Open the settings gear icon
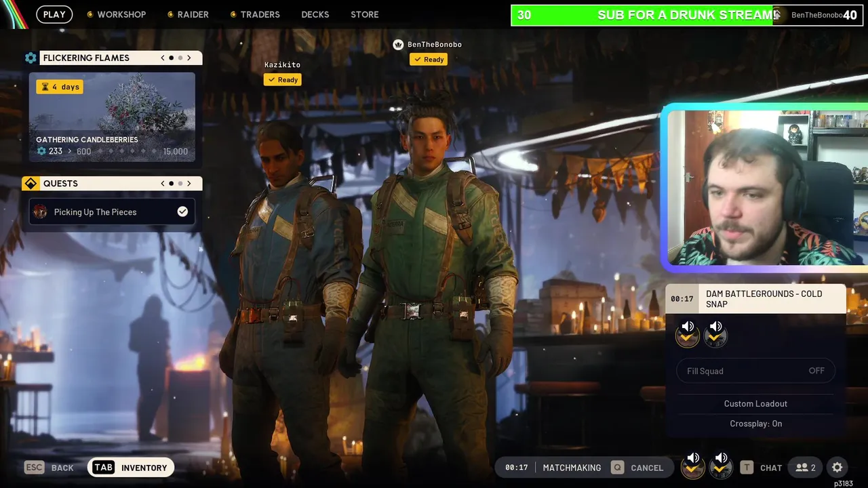Screen dimensions: 868x488 (837, 468)
